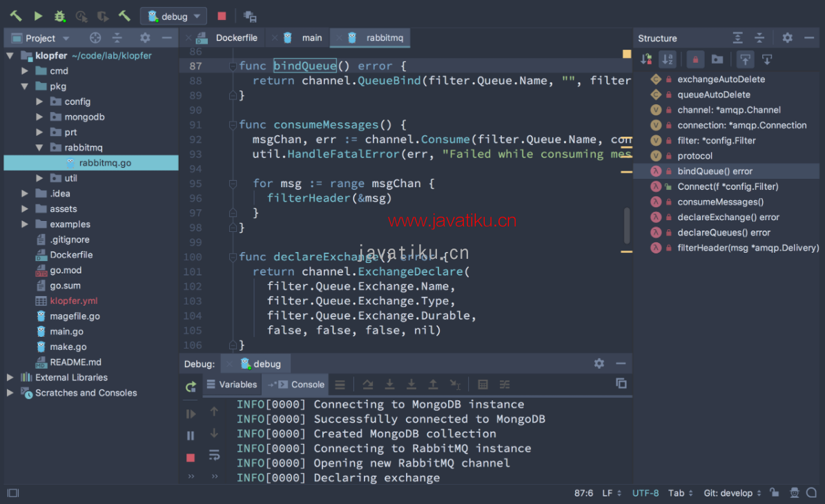Open Structure panel settings gear
Screen dimensions: 825x504
pos(787,38)
